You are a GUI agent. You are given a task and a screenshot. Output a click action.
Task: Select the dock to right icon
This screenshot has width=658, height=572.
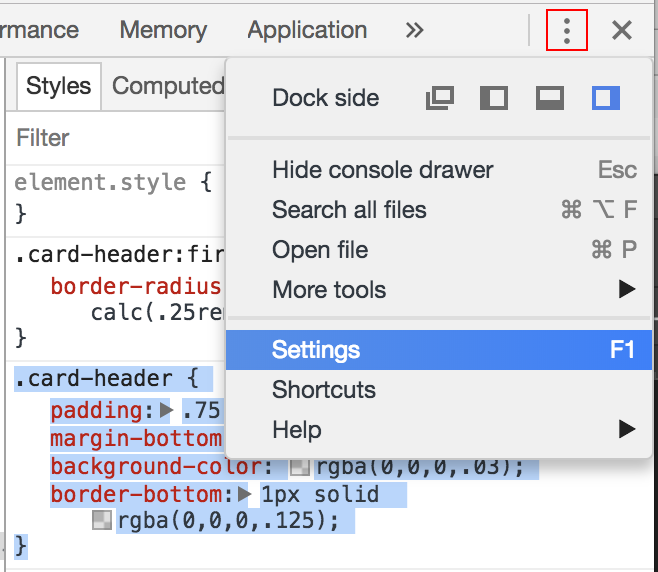click(x=606, y=98)
